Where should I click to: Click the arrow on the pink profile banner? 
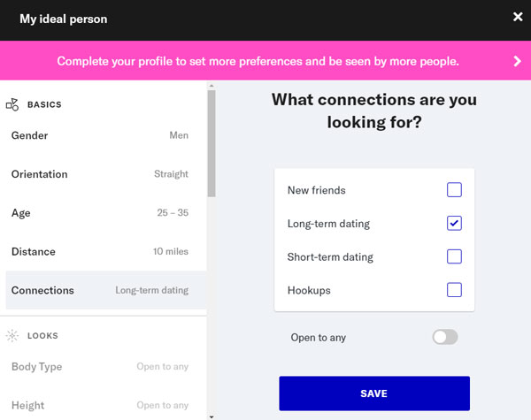(x=518, y=61)
